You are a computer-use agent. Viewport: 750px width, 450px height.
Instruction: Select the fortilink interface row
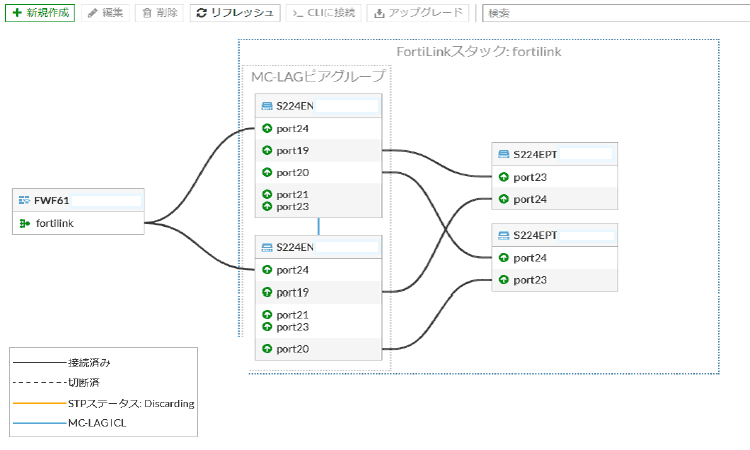point(78,223)
